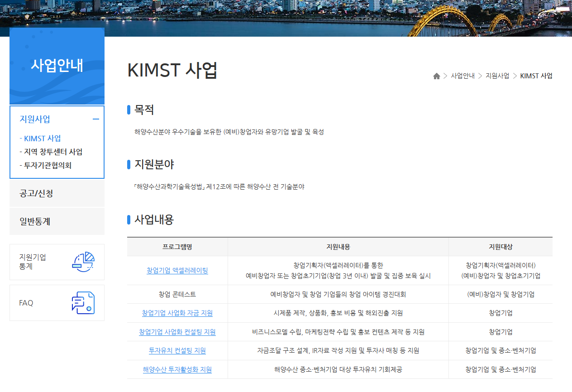Expand the 공고/신청 sidebar menu
Viewport: 572px width, 392px height.
click(57, 193)
